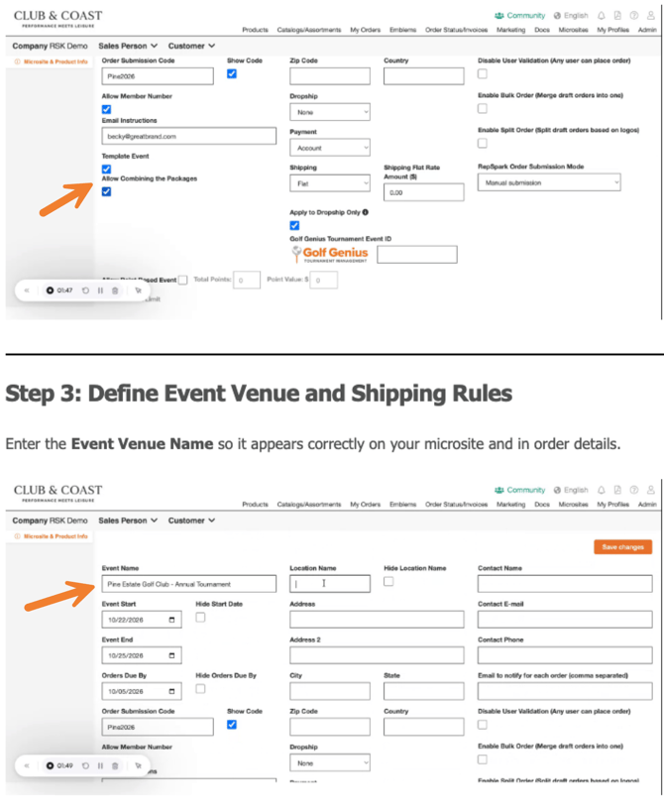This screenshot has width=664, height=812.
Task: Click the Event Name input field
Action: (x=188, y=584)
